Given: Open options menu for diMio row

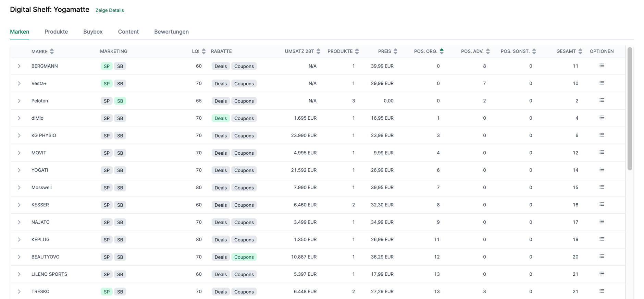Looking at the screenshot, I should click(x=602, y=118).
